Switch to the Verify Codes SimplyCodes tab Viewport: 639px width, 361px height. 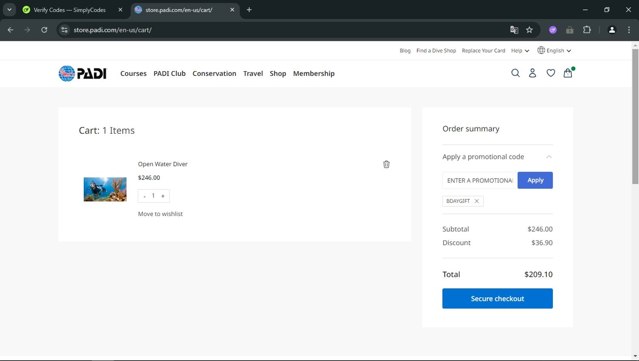click(x=70, y=10)
